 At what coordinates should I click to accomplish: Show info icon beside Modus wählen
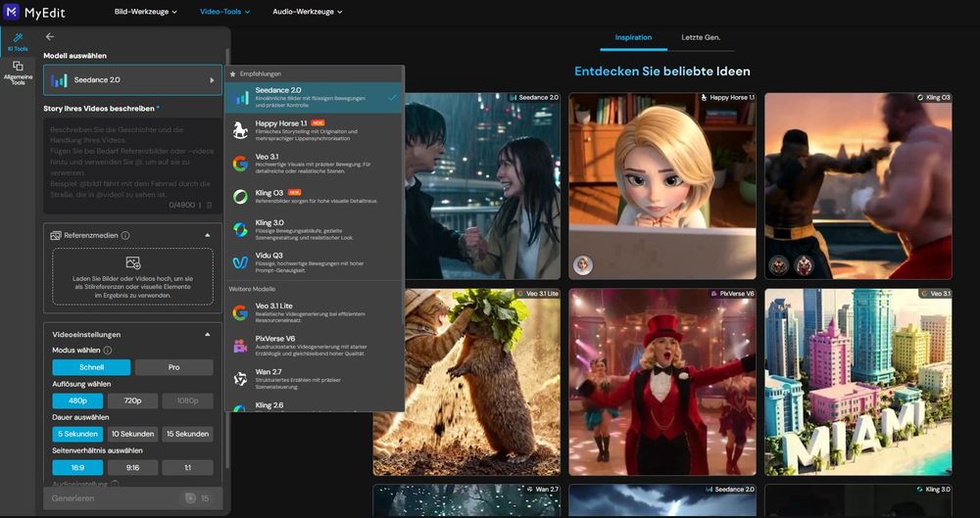108,351
